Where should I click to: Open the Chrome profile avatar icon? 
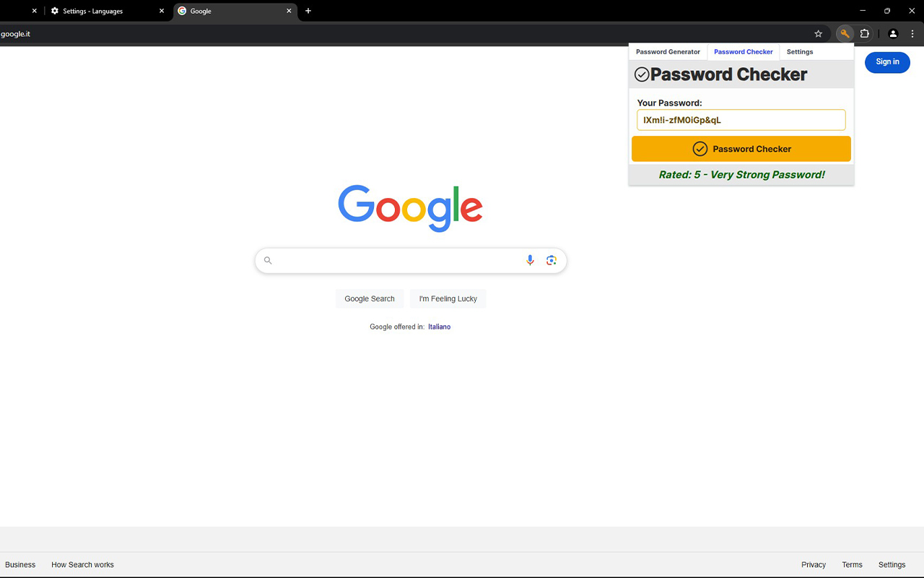tap(893, 33)
